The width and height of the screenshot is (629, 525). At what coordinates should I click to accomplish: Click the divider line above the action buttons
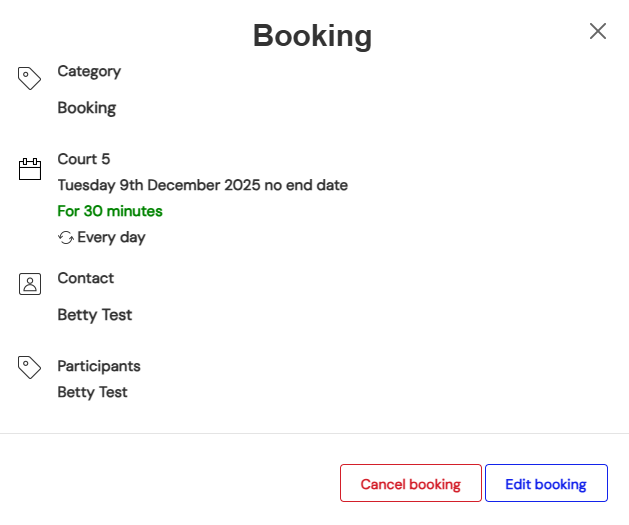point(314,433)
